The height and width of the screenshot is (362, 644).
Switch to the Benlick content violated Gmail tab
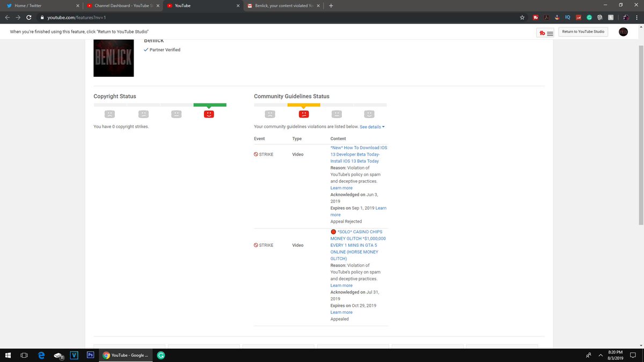tap(283, 6)
